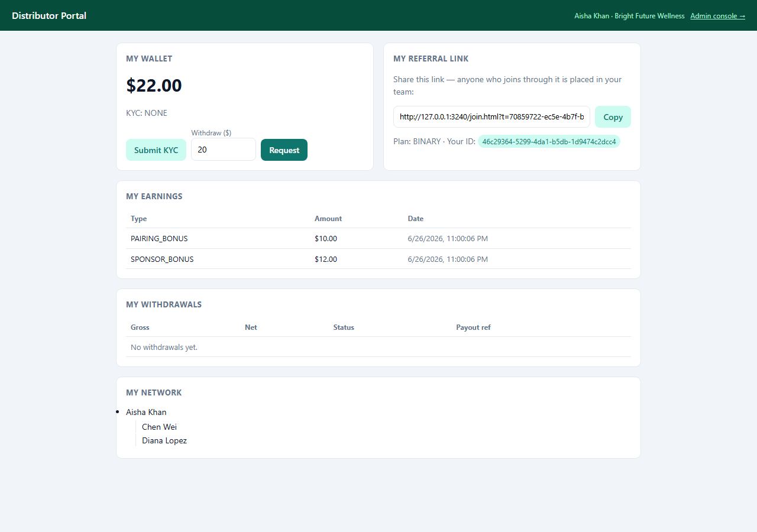Click the Status column header
The height and width of the screenshot is (532, 757).
[344, 327]
